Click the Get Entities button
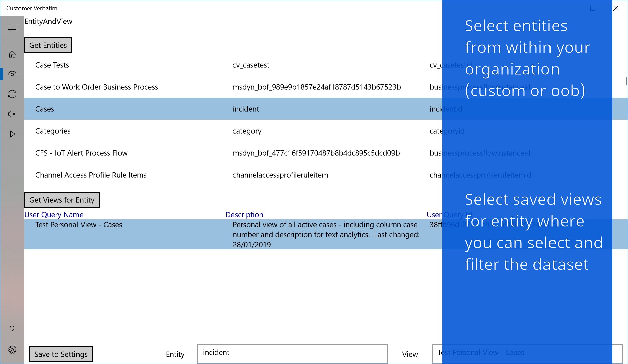Image resolution: width=628 pixels, height=364 pixels. 48,45
